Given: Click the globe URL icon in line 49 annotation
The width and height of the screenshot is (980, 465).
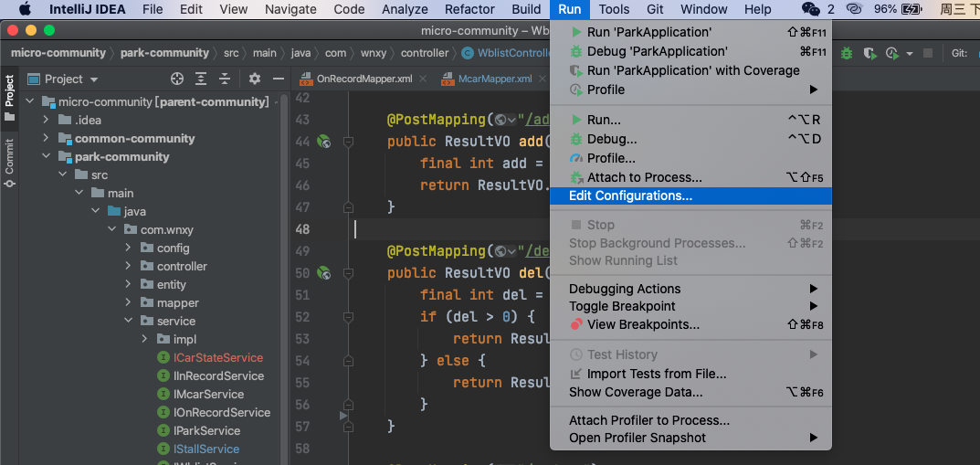Looking at the screenshot, I should 500,250.
